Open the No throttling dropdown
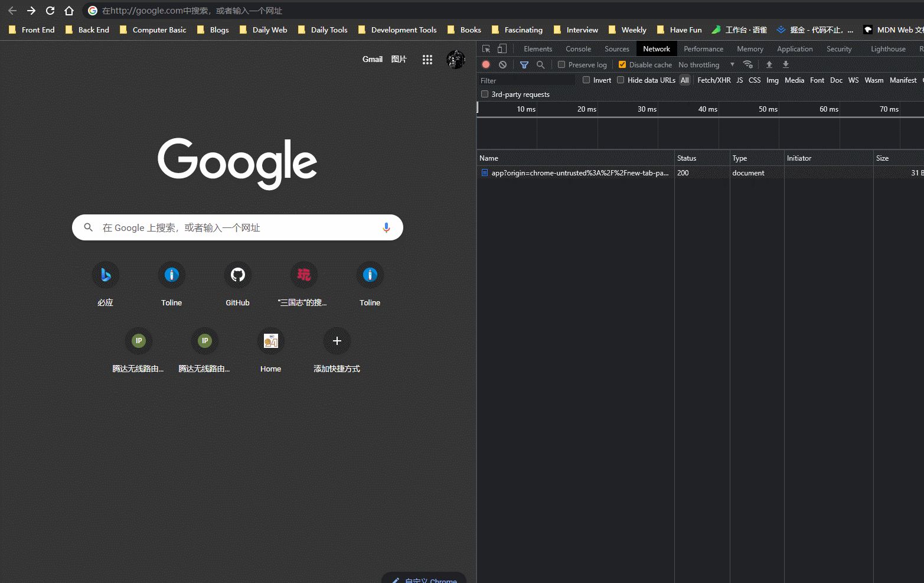The height and width of the screenshot is (583, 924). pos(706,65)
